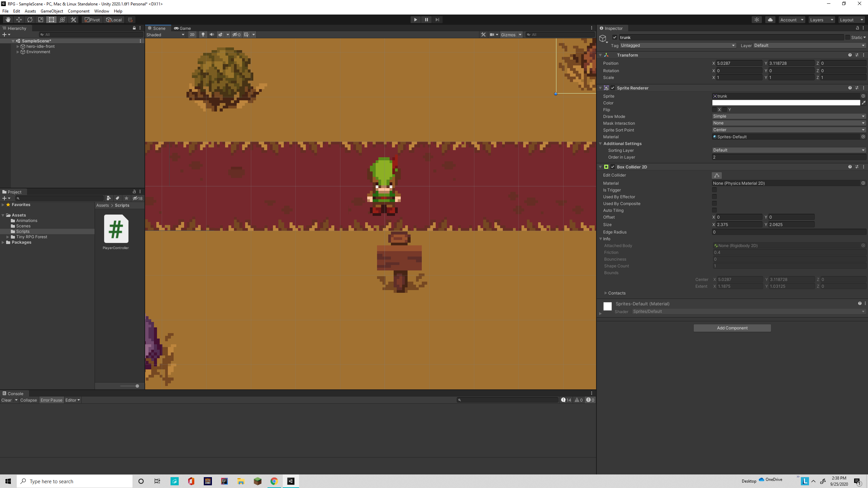Open custom editor tools icon
This screenshot has width=868, height=488.
(x=73, y=20)
